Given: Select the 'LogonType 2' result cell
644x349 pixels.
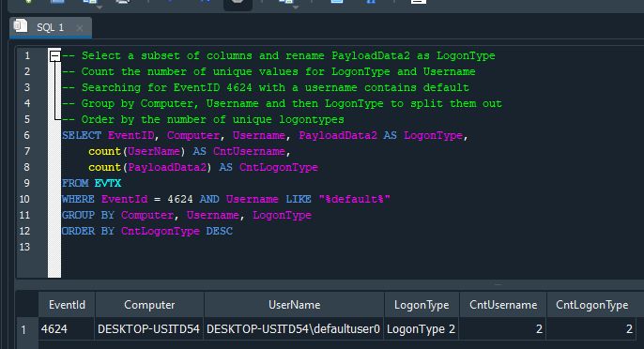Looking at the screenshot, I should point(422,329).
